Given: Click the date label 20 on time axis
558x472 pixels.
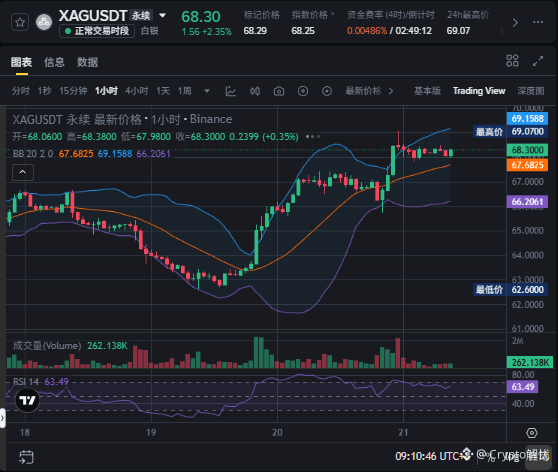Looking at the screenshot, I should [x=277, y=432].
